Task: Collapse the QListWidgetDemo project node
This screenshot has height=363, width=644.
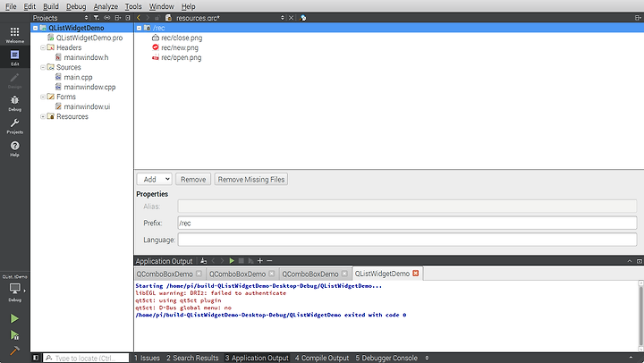Action: [35, 28]
